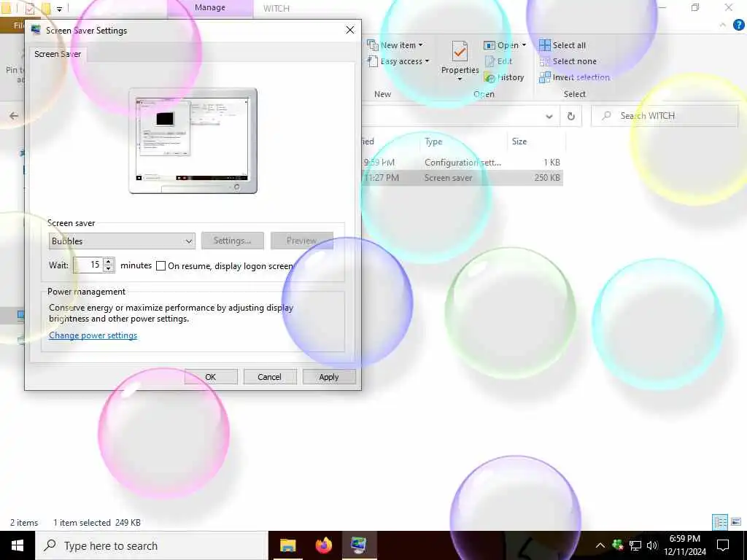
Task: Click the Edit icon in ribbon
Action: [x=489, y=61]
